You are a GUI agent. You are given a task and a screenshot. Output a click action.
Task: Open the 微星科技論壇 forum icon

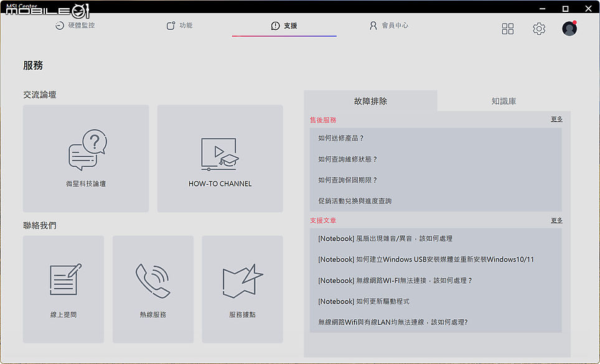[x=88, y=150]
